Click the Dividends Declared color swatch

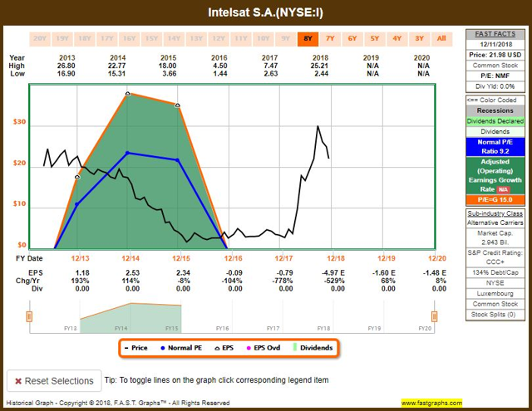pos(495,121)
